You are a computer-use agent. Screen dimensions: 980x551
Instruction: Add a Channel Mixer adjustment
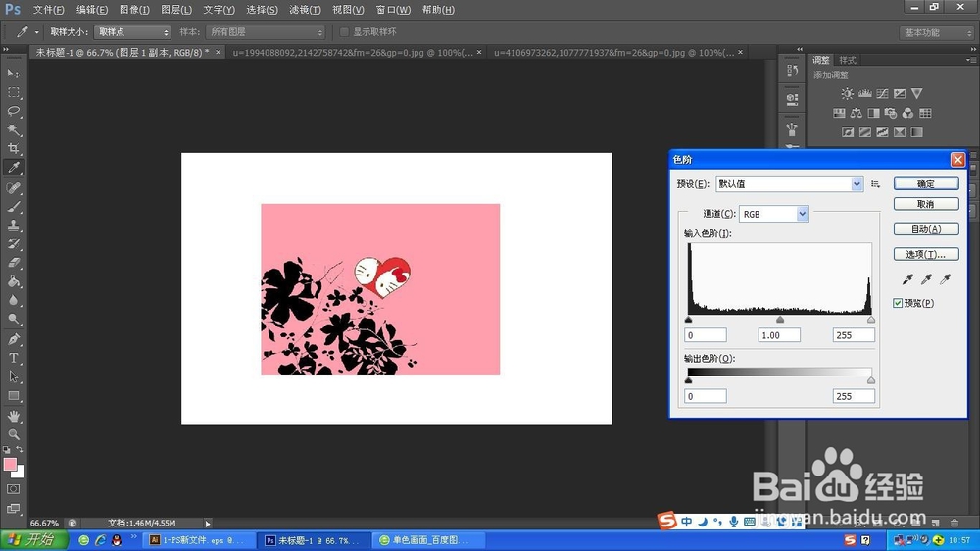point(907,113)
